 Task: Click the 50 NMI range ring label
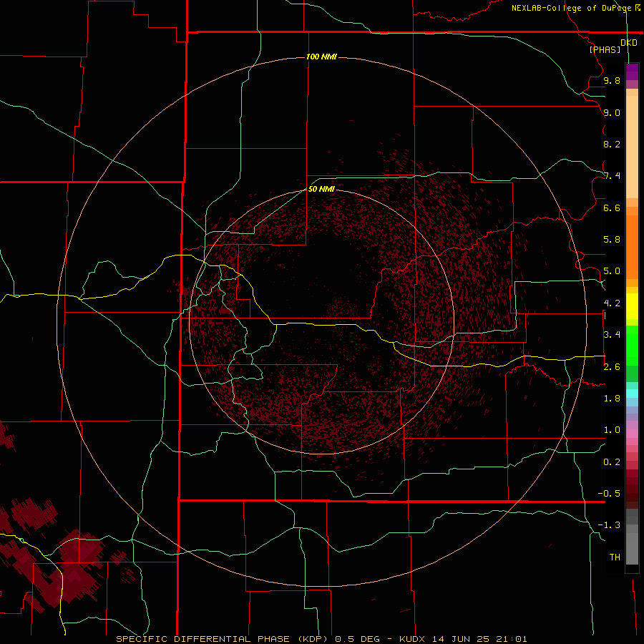321,189
